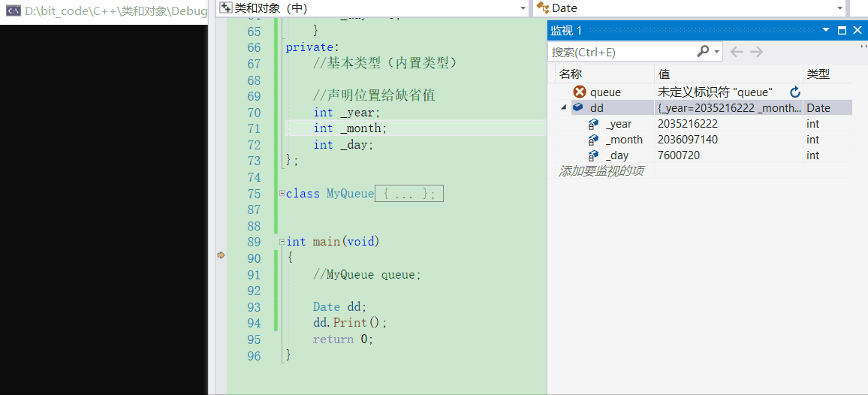
Task: Click the Date dd; declaration line
Action: [340, 307]
